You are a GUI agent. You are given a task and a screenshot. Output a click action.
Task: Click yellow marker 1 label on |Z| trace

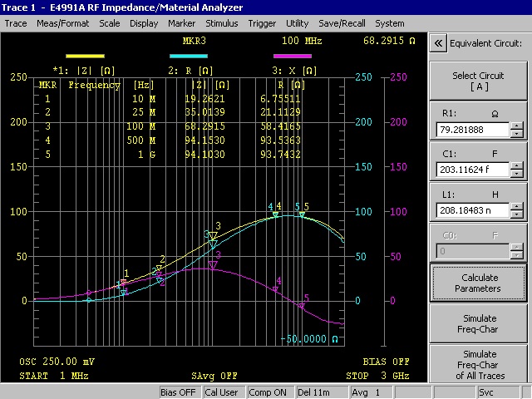(126, 273)
